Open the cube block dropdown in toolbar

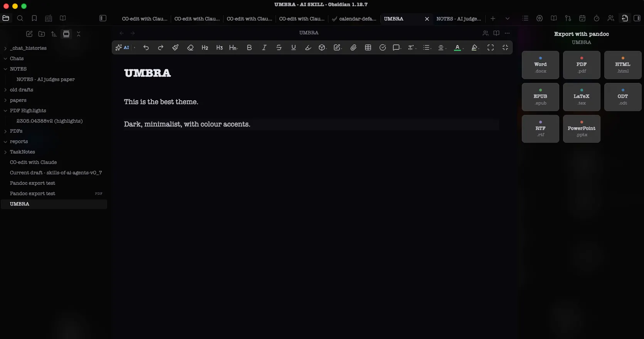323,47
